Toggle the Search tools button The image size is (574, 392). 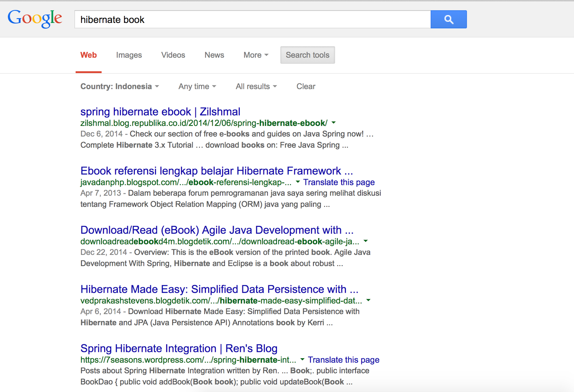[x=307, y=55]
